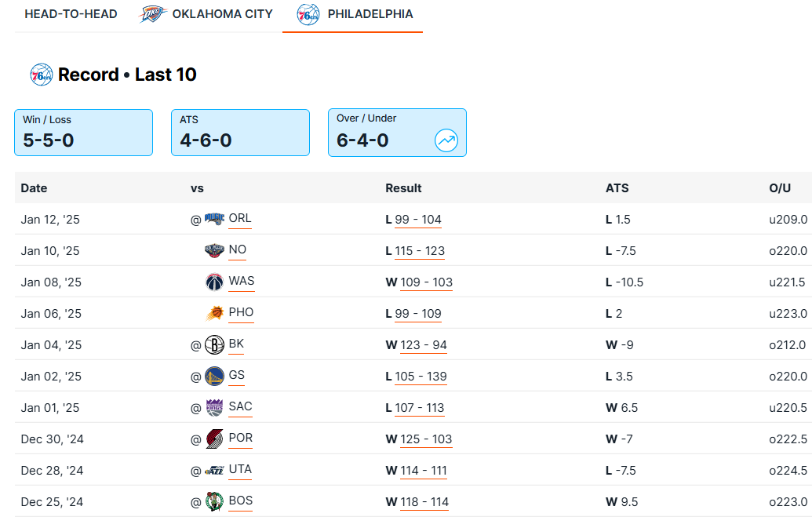
Task: Select the O/U value o224.5
Action: [788, 471]
